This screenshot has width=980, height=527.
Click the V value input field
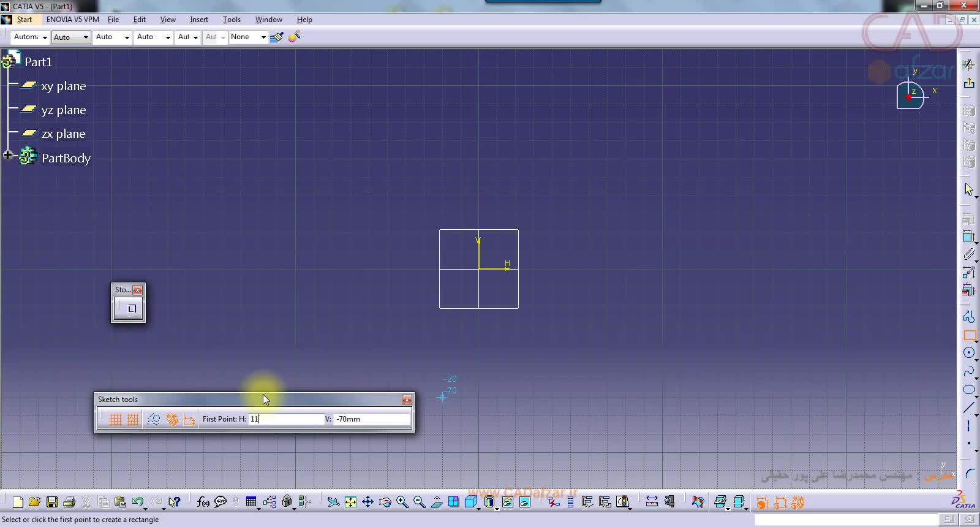(371, 419)
